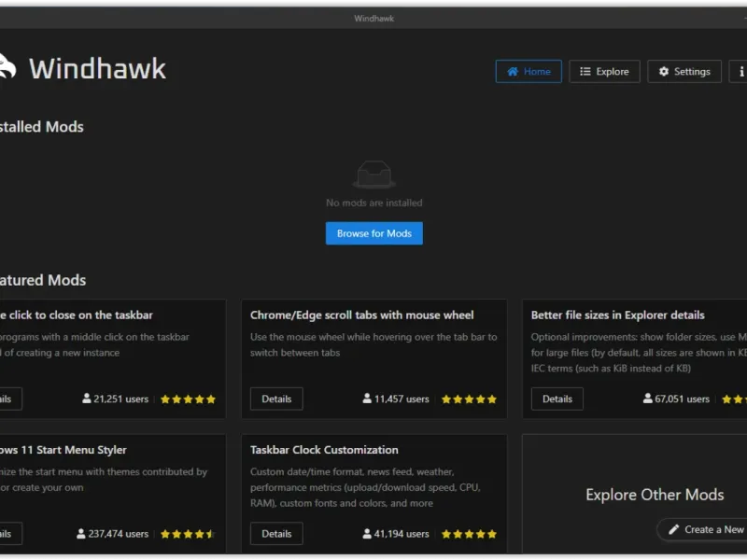
Task: Click the gear icon in Settings tab
Action: 664,72
